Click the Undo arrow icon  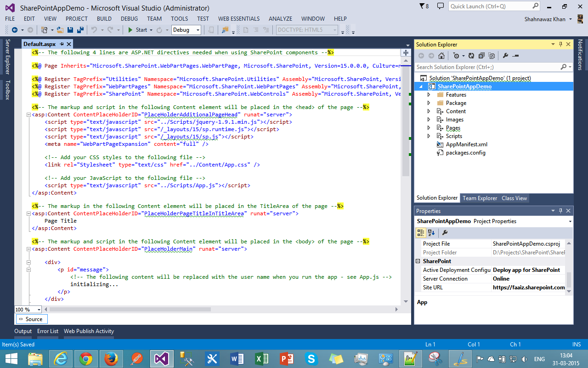pos(94,30)
